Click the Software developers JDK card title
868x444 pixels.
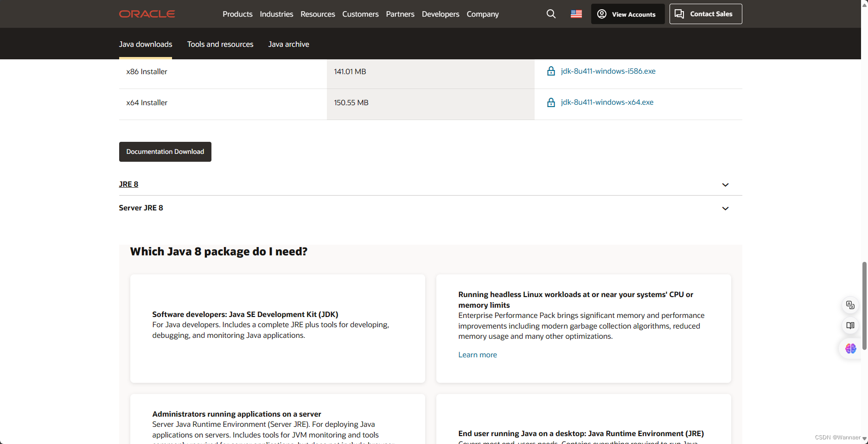(245, 314)
